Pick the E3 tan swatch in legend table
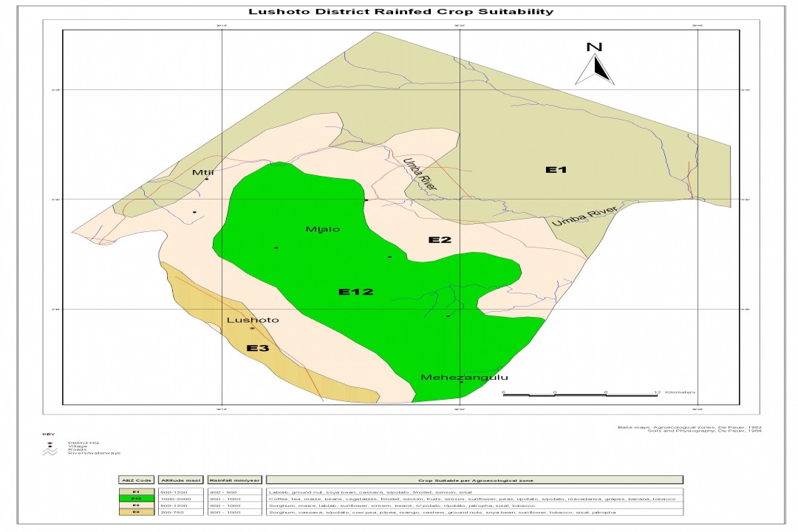Image resolution: width=798 pixels, height=532 pixels. point(136,511)
